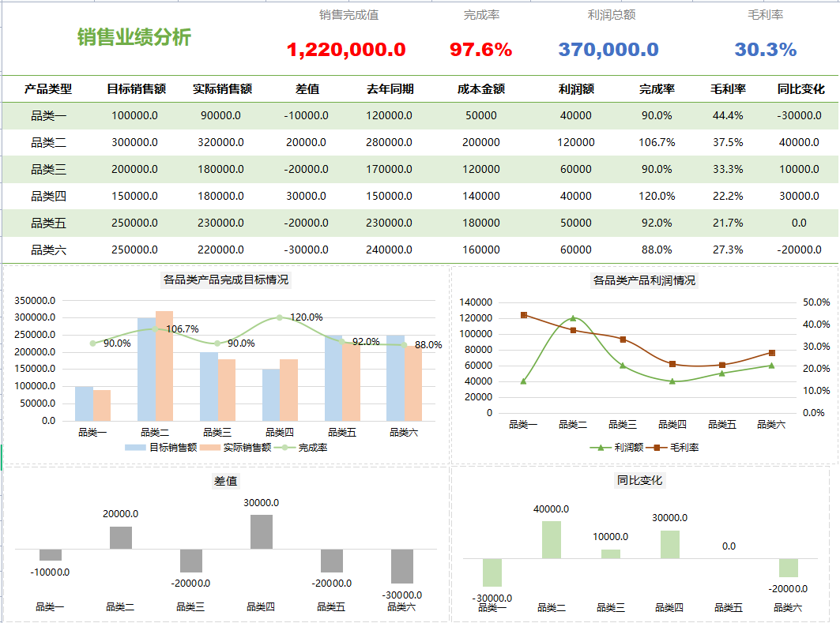Toggle the 毛利率 legend entry in profit chart

657,448
